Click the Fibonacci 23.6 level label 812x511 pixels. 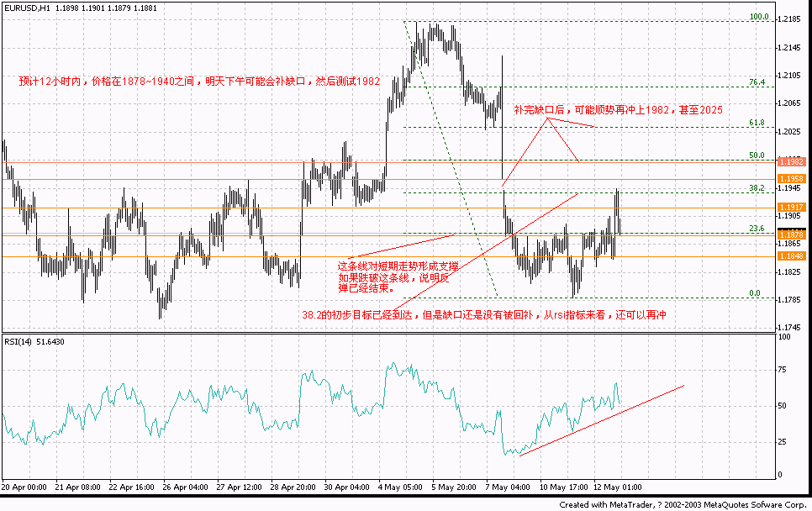point(757,229)
